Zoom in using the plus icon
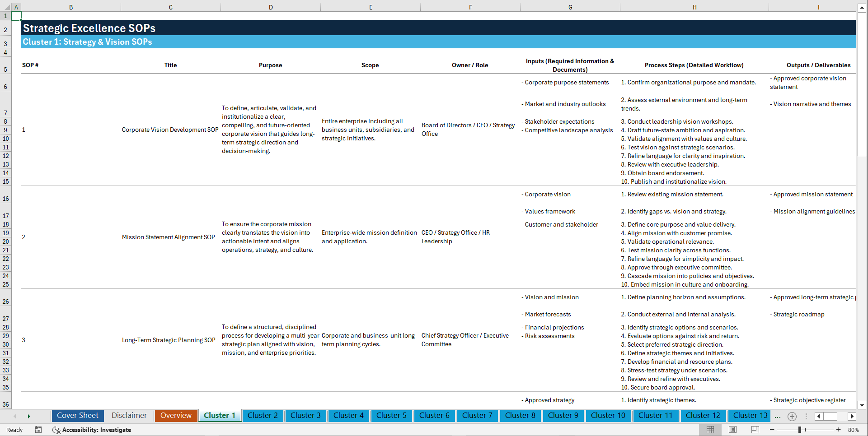The width and height of the screenshot is (868, 436). tap(838, 430)
